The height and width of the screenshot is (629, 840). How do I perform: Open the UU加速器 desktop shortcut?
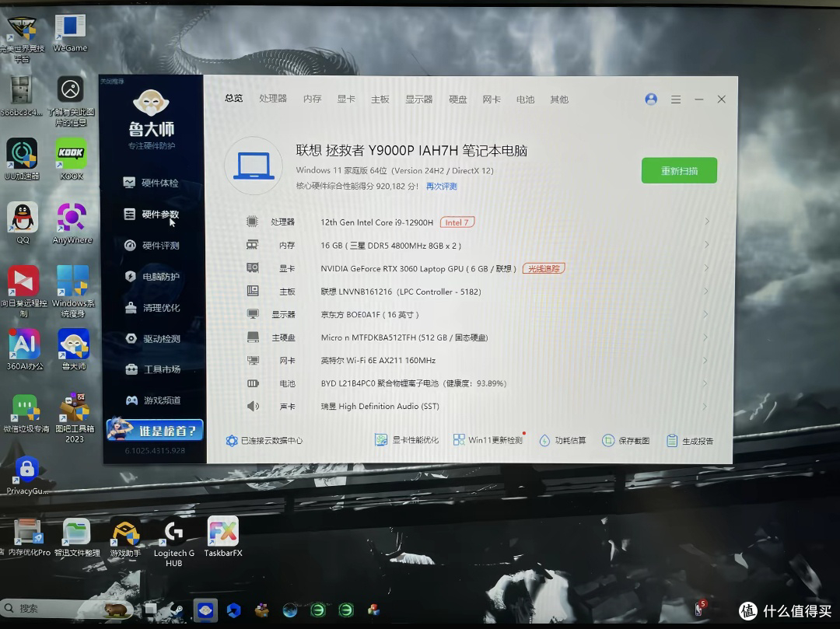[x=22, y=159]
